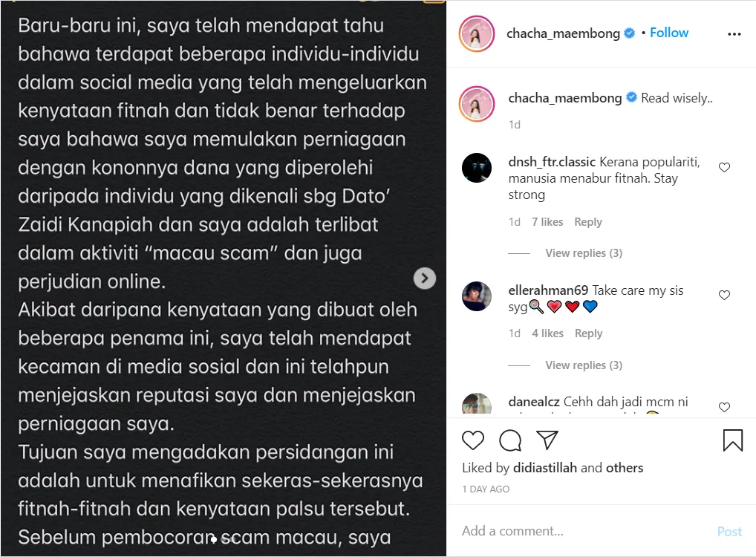The width and height of the screenshot is (756, 557).
Task: Open the three-dot more options menu
Action: click(734, 33)
